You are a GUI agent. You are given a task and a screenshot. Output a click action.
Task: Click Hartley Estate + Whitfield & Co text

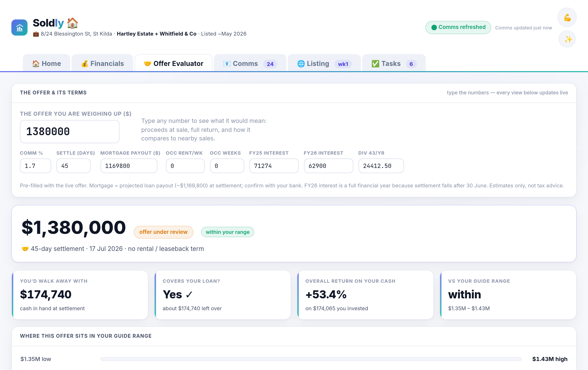[x=156, y=34]
